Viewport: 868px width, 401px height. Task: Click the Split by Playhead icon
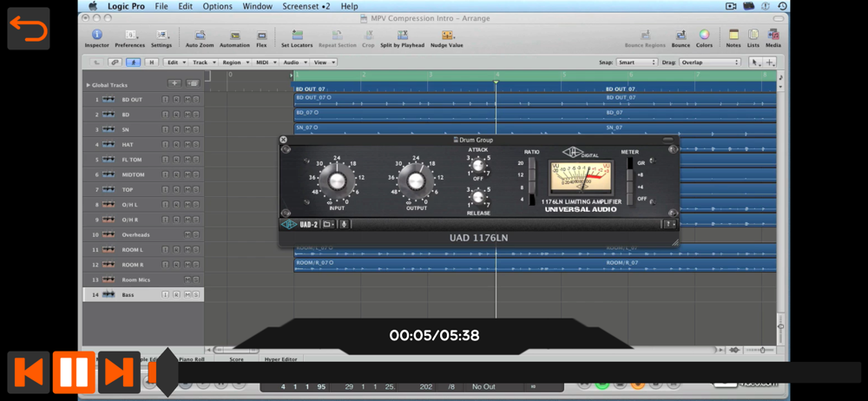(x=403, y=38)
